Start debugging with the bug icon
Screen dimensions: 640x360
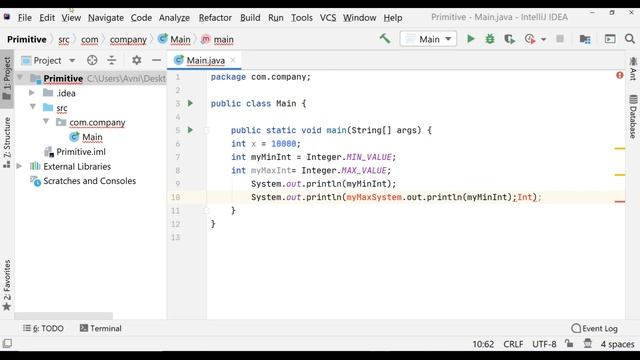[x=490, y=39]
